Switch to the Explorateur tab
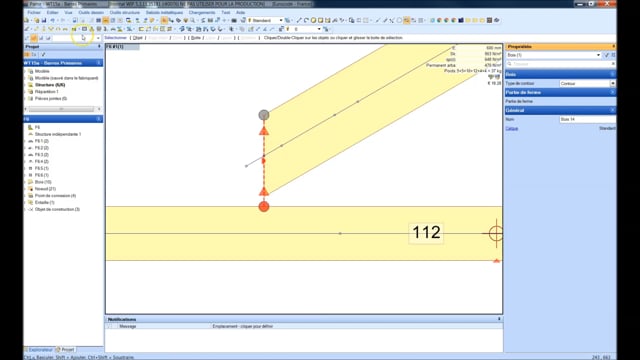The image size is (640, 360). pyautogui.click(x=40, y=350)
